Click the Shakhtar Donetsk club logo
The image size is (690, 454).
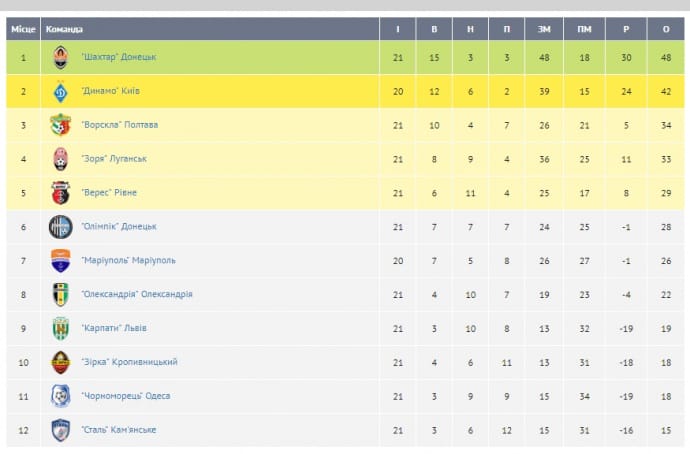click(61, 57)
